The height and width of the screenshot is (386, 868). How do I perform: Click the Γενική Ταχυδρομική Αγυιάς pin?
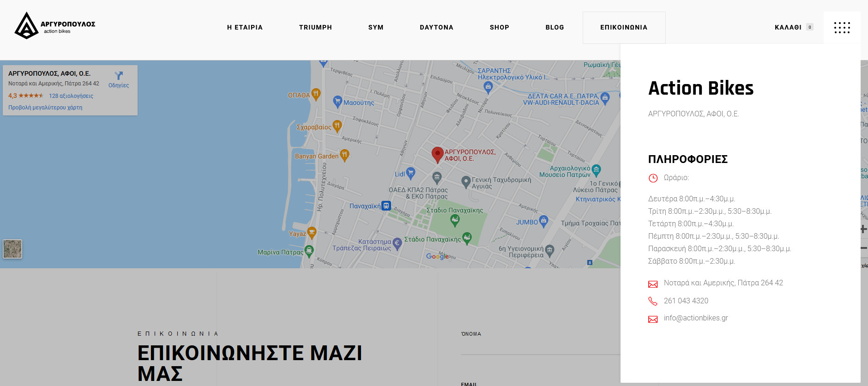coord(466,181)
